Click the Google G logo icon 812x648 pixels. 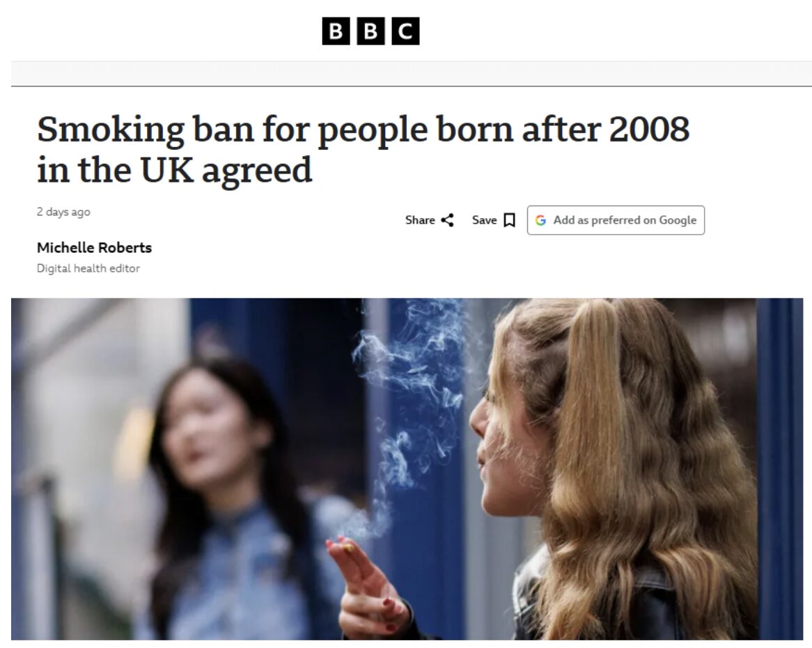(540, 220)
